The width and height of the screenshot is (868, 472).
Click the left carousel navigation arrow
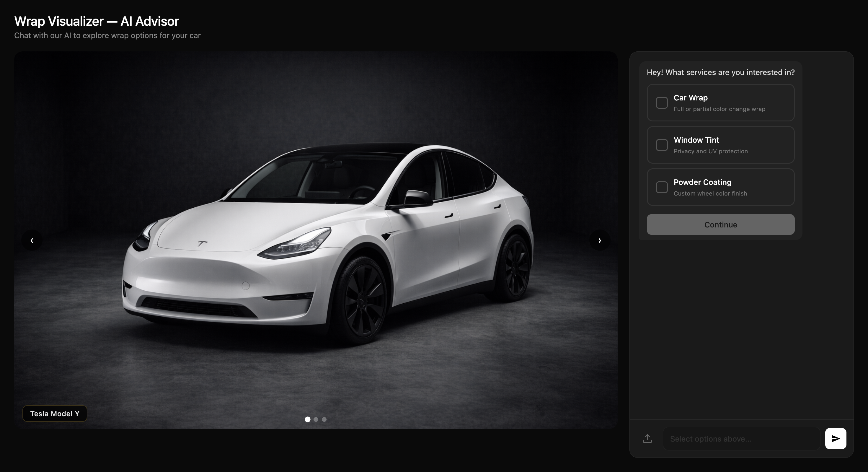click(x=32, y=240)
